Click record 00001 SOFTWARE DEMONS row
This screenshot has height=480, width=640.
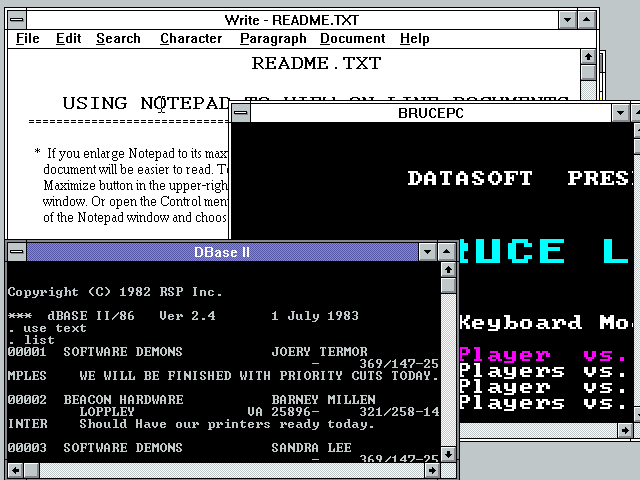pos(188,352)
